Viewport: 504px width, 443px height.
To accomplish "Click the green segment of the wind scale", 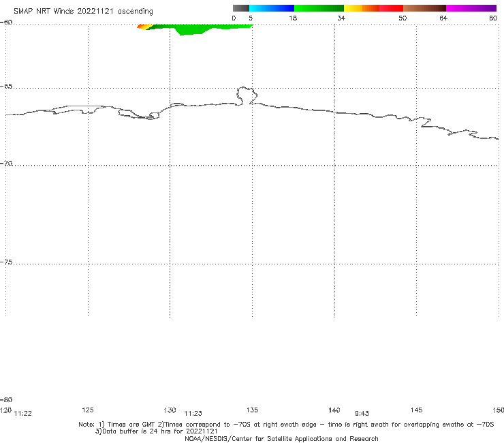I will pyautogui.click(x=319, y=8).
